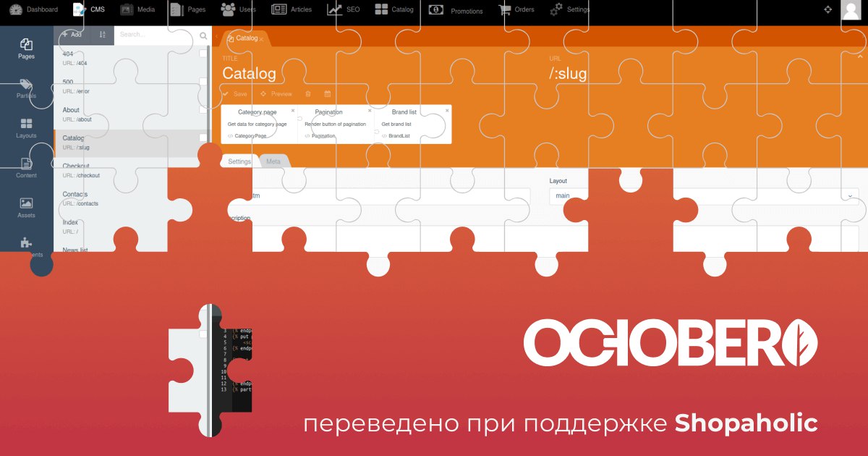Image resolution: width=868 pixels, height=456 pixels.
Task: Select Content in the CMS sidebar
Action: [x=26, y=168]
